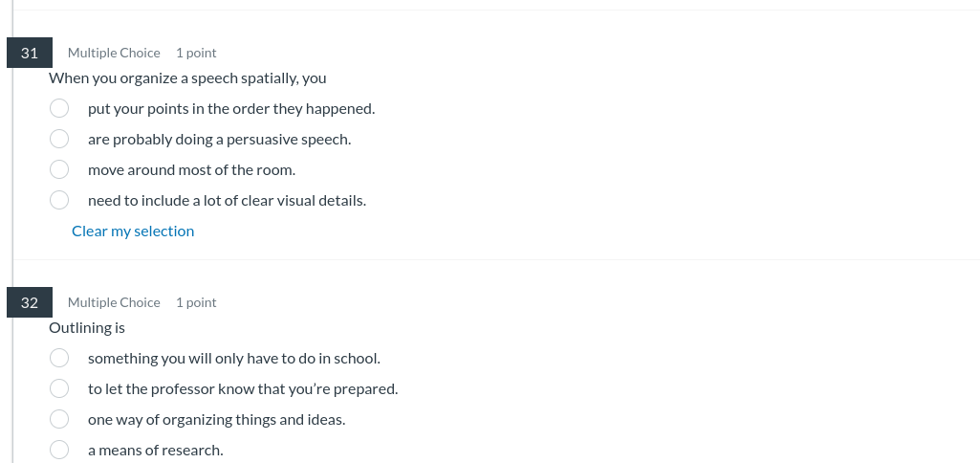980x463 pixels.
Task: Select radio 'to let the professor know that you're prepared'
Action: tap(59, 388)
